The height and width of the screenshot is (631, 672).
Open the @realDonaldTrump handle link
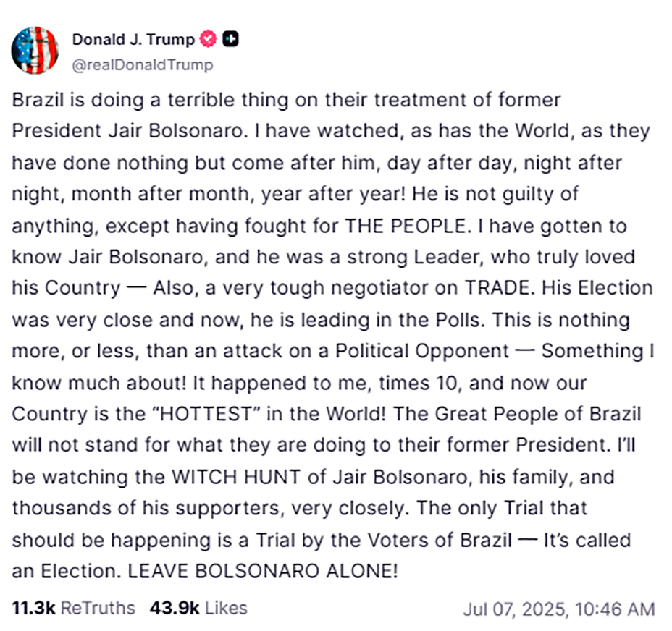[x=143, y=64]
